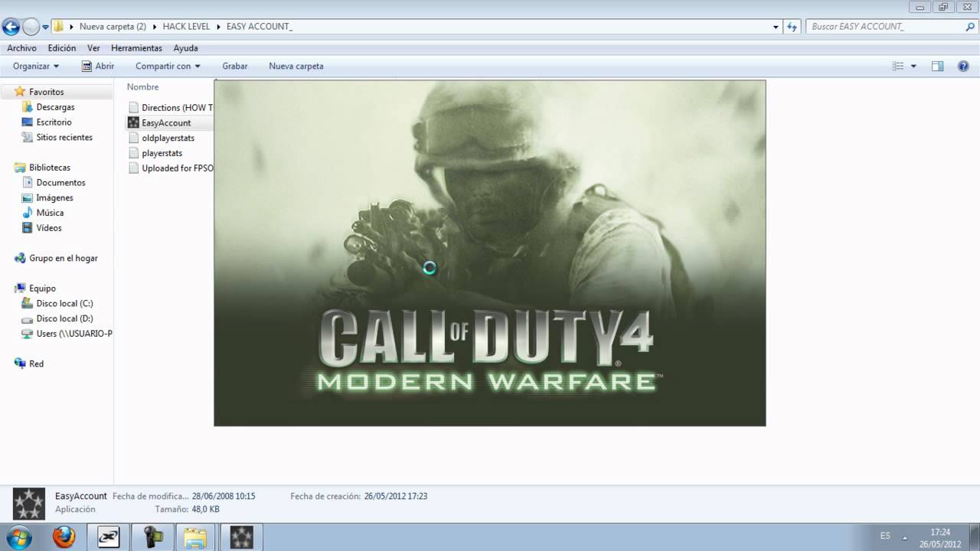The height and width of the screenshot is (551, 980).
Task: Click the Call of Duty 4 splash image
Action: point(490,253)
